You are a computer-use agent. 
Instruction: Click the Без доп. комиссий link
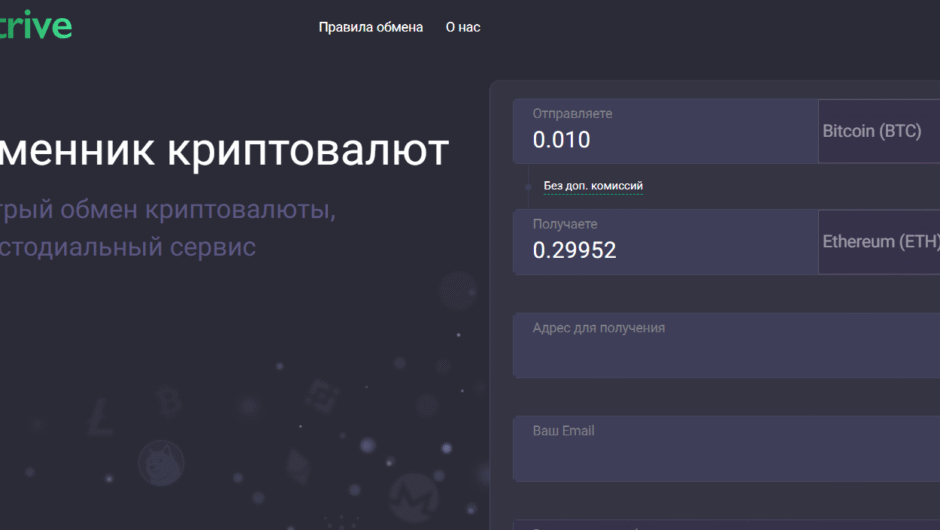coord(593,186)
